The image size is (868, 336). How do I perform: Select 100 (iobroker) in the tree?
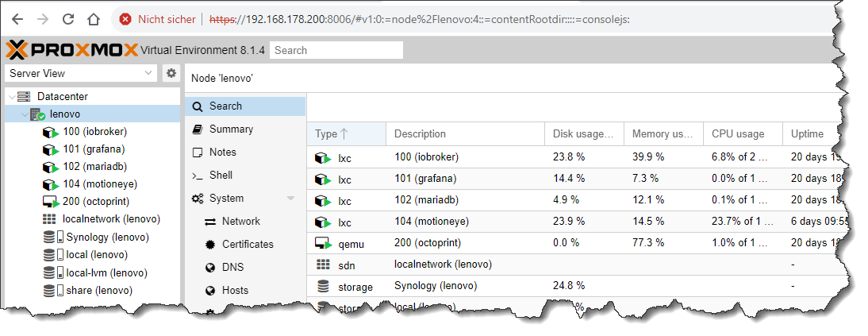(x=95, y=132)
